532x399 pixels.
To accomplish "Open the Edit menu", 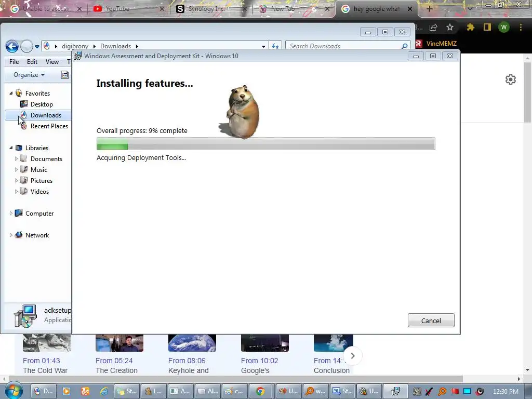I will tap(32, 62).
